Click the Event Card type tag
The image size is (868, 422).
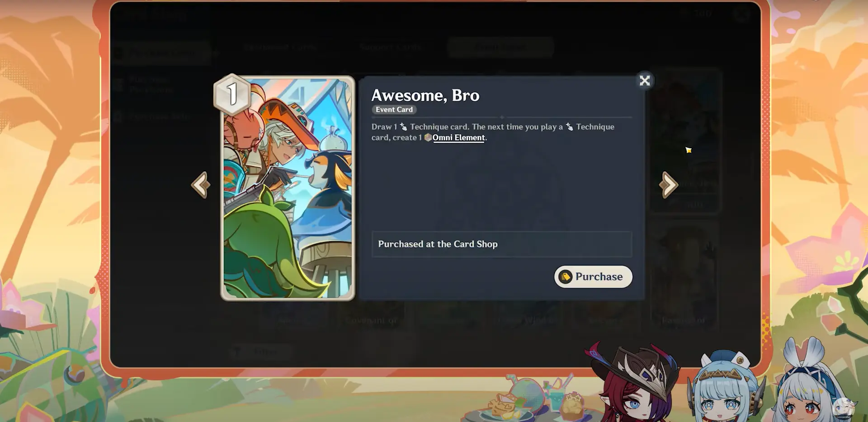(x=394, y=109)
